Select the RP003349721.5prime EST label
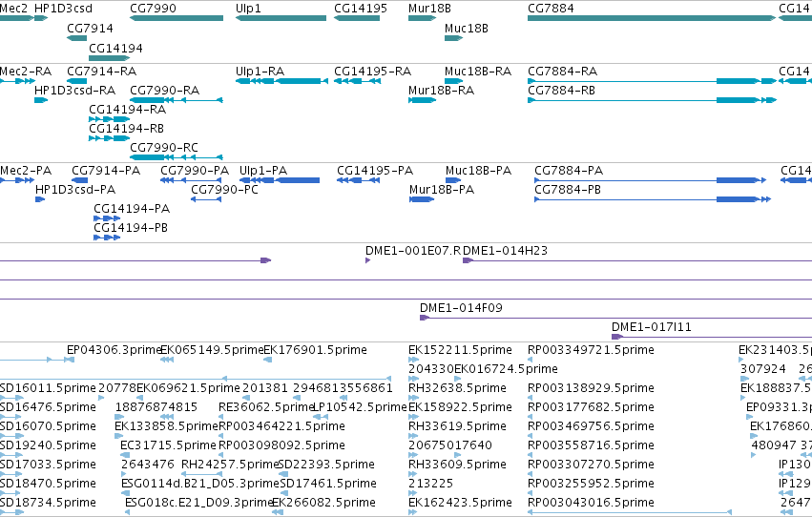The width and height of the screenshot is (812, 517). click(x=591, y=350)
